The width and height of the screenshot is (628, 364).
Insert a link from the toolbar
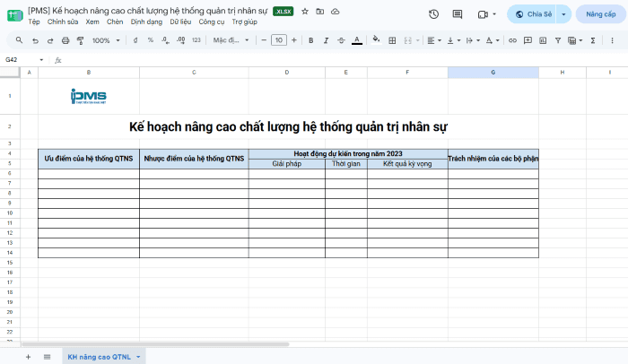[x=512, y=40]
